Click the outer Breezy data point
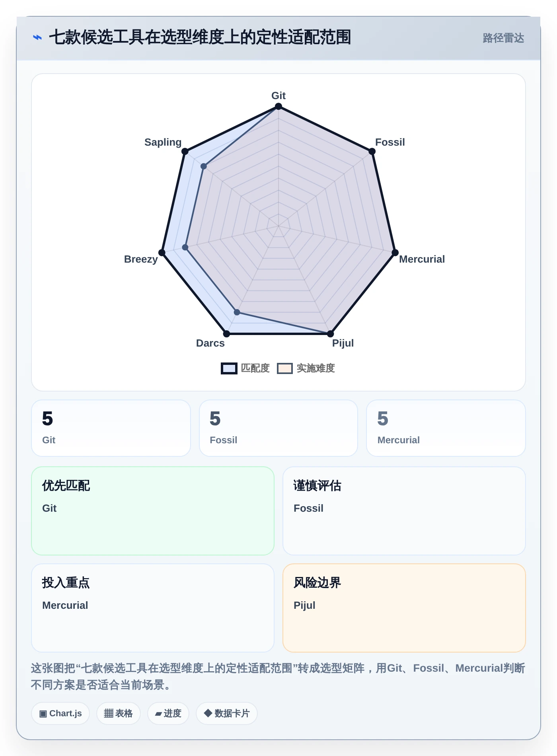This screenshot has width=557, height=756. 162,253
